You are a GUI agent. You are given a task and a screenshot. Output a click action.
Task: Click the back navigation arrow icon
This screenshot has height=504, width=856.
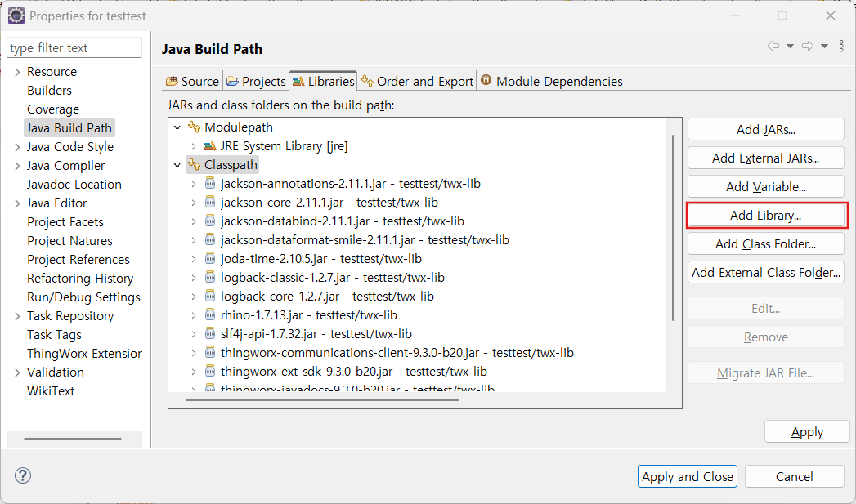tap(773, 47)
